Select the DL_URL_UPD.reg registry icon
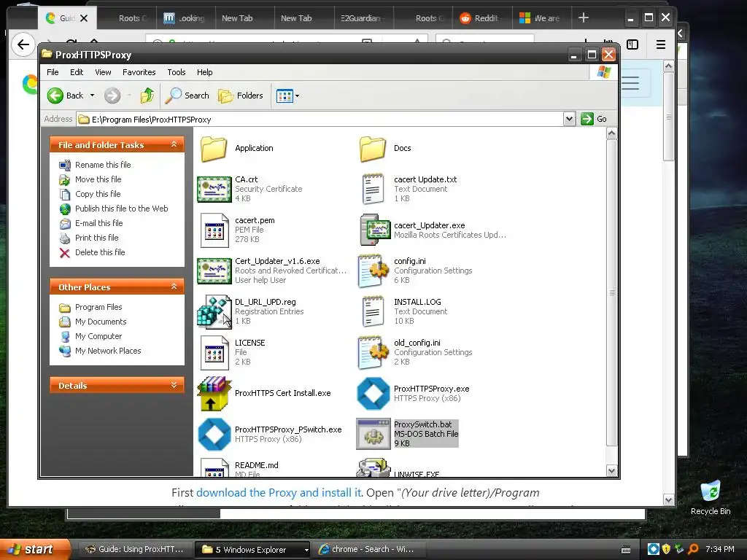 (x=214, y=311)
